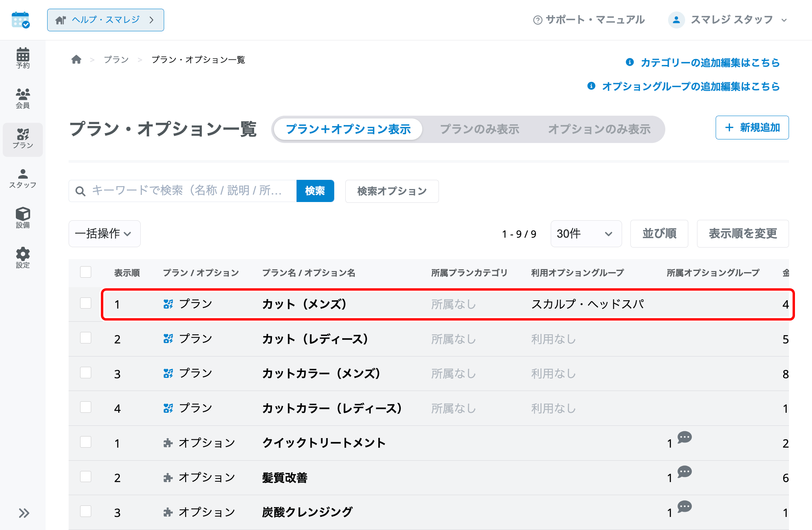Viewport: 812px width, 530px height.
Task: Open the 設定 gear sidebar icon
Action: point(23,258)
